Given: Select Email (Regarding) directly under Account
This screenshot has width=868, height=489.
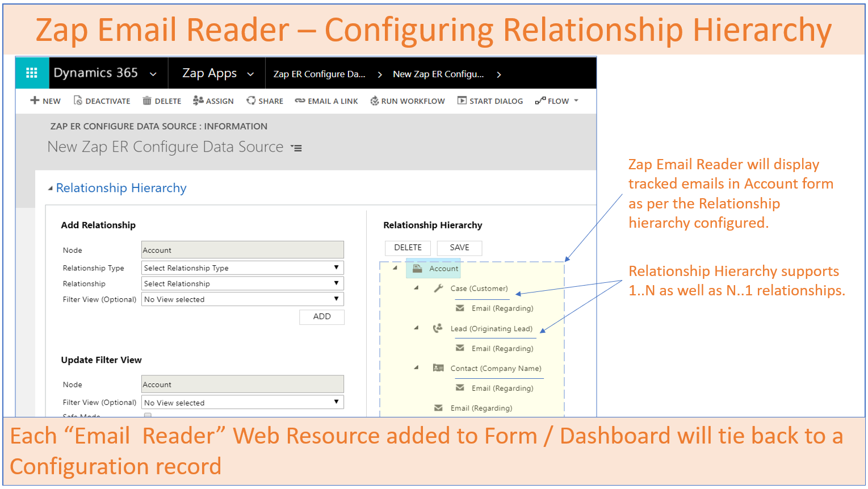Looking at the screenshot, I should (x=481, y=408).
